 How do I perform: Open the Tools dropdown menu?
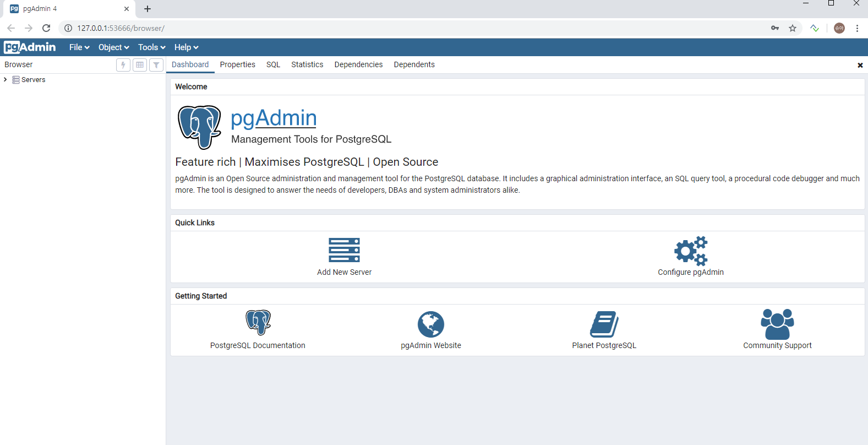(151, 47)
